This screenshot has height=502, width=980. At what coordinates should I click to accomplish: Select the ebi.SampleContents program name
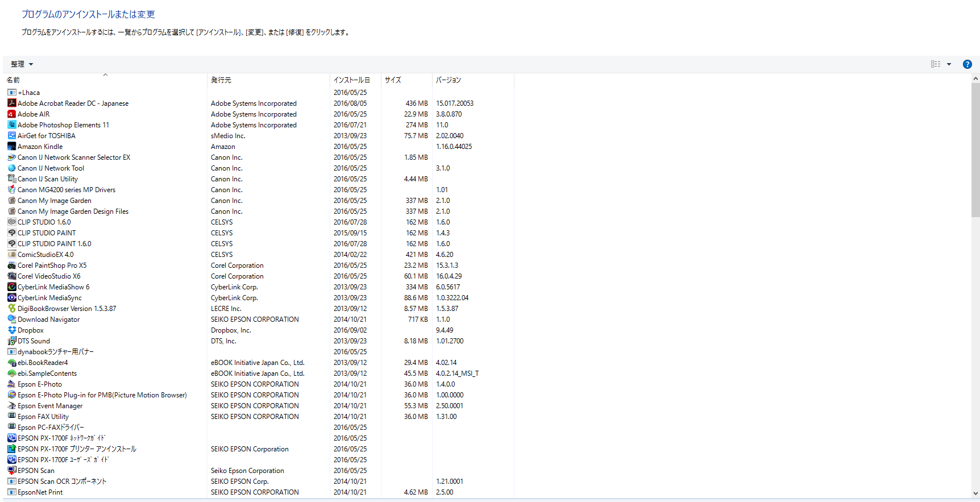tap(47, 374)
